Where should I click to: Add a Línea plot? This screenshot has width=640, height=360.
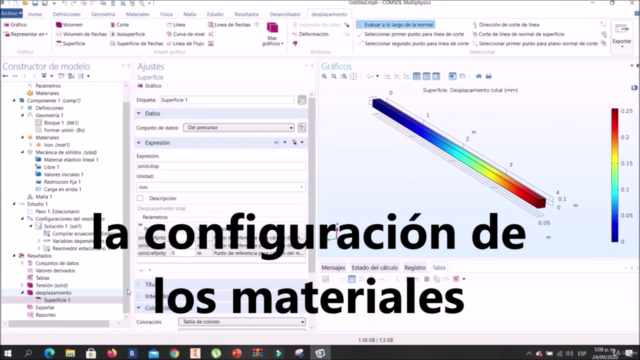(x=176, y=25)
